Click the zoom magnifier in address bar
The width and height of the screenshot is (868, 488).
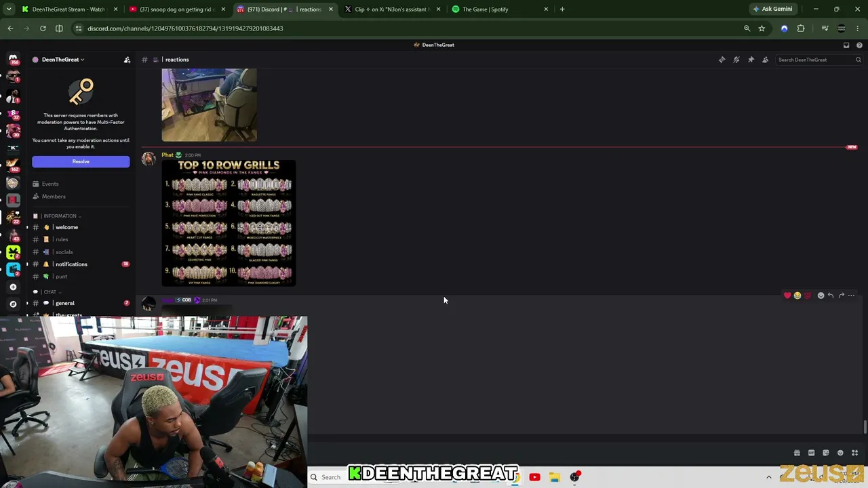747,28
